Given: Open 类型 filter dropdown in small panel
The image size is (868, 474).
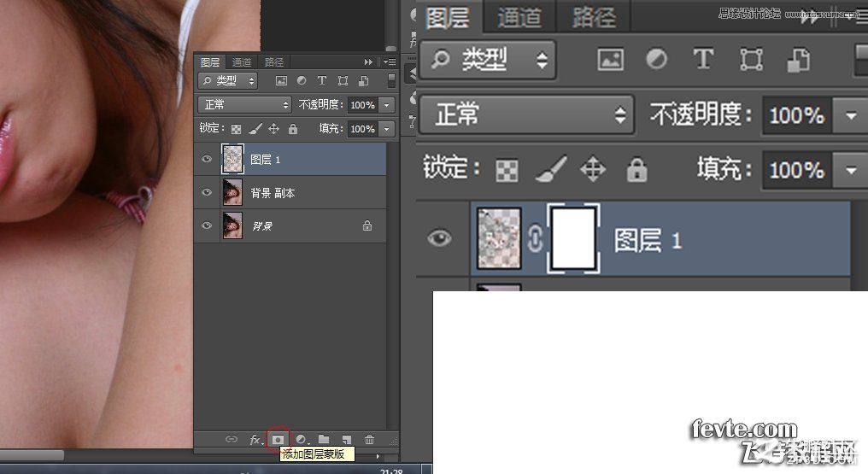Looking at the screenshot, I should (x=227, y=81).
